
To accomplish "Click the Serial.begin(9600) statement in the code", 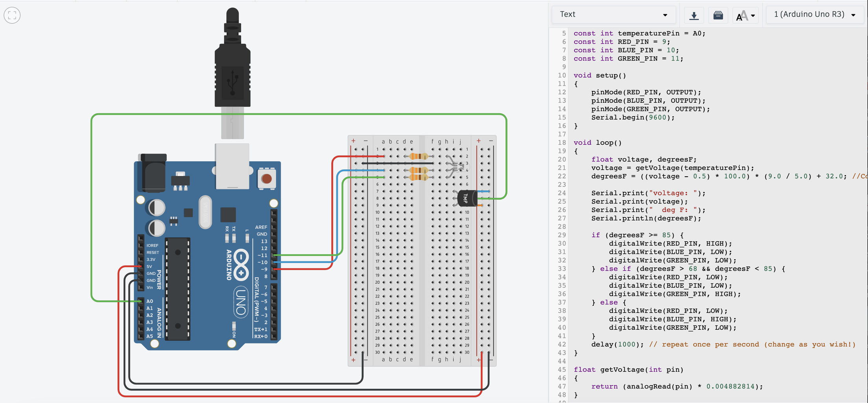I will click(632, 117).
